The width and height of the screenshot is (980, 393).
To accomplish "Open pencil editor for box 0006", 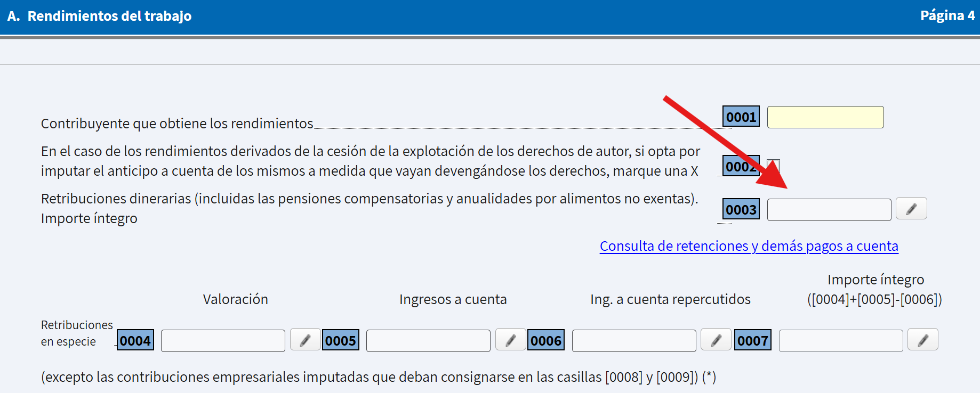I will click(716, 340).
